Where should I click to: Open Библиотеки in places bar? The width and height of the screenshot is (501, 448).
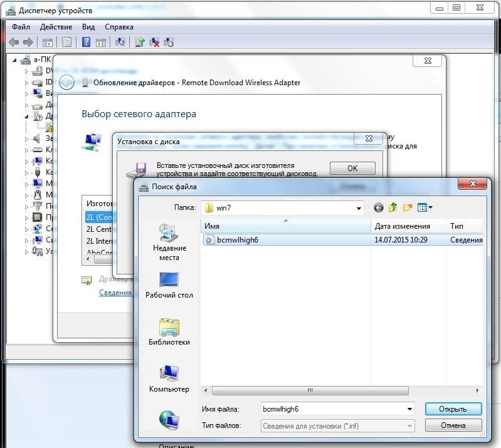click(169, 332)
